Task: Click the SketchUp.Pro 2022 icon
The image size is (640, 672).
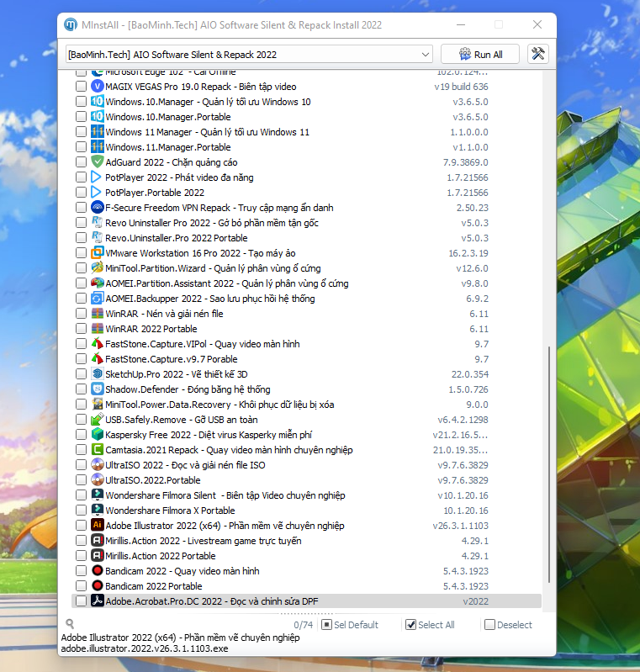Action: pyautogui.click(x=98, y=373)
